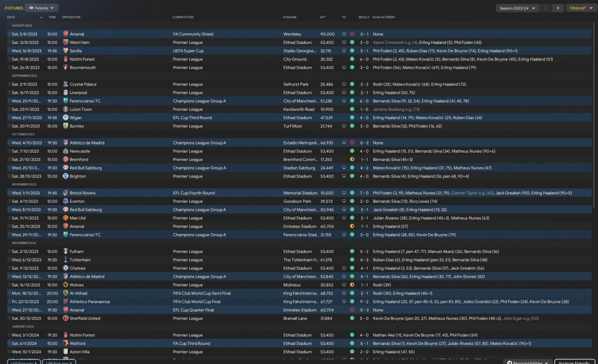Go to the next season with the right arrow
This screenshot has height=364, width=598.
coord(558,8)
